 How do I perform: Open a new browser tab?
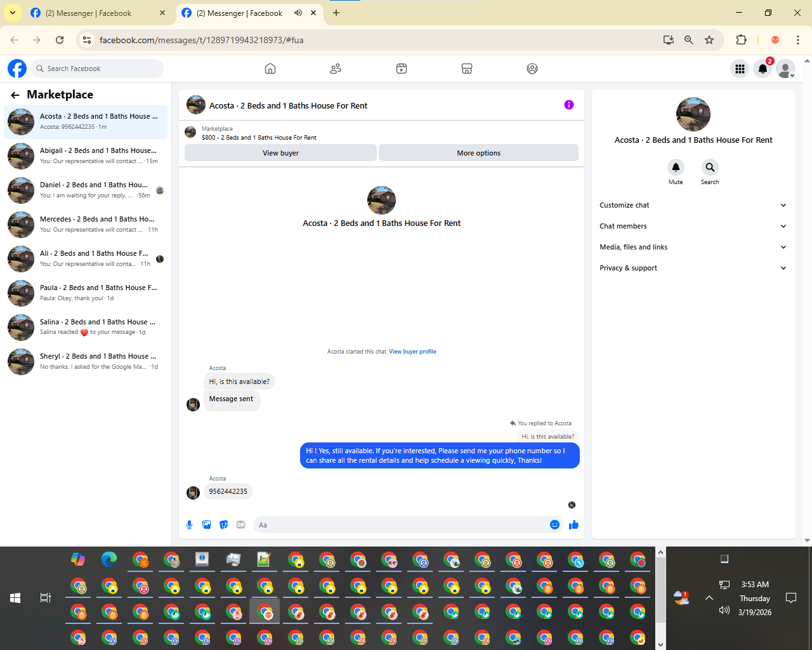click(x=336, y=13)
